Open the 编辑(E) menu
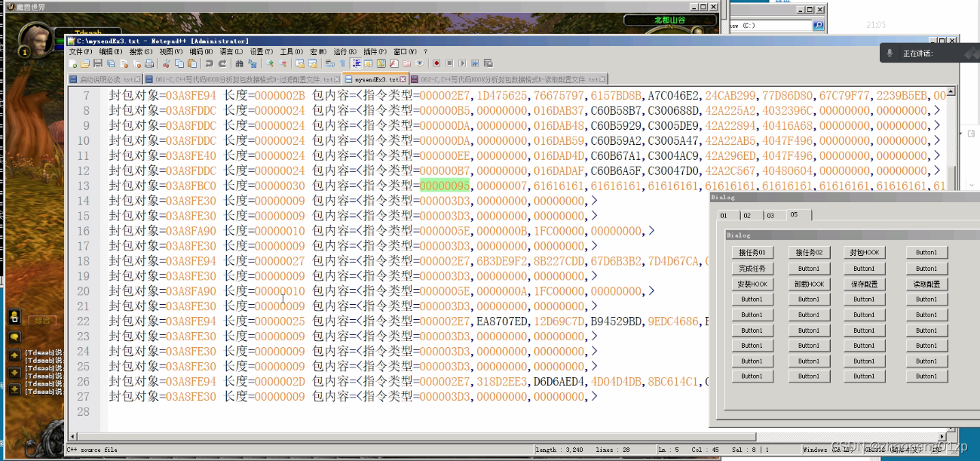The image size is (980, 461). click(111, 51)
